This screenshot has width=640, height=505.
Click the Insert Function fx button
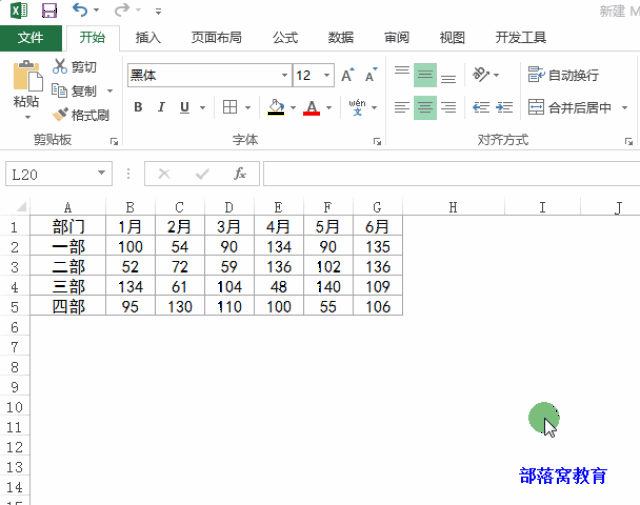[240, 174]
